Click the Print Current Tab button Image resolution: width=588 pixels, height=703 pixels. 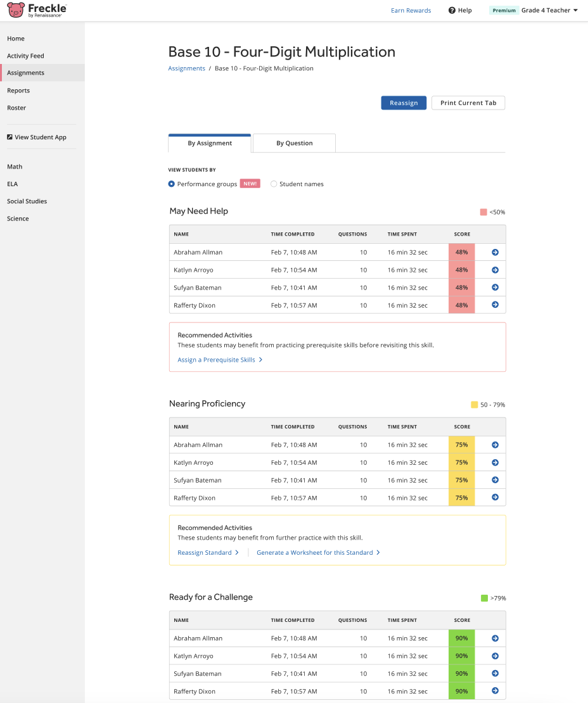[468, 103]
